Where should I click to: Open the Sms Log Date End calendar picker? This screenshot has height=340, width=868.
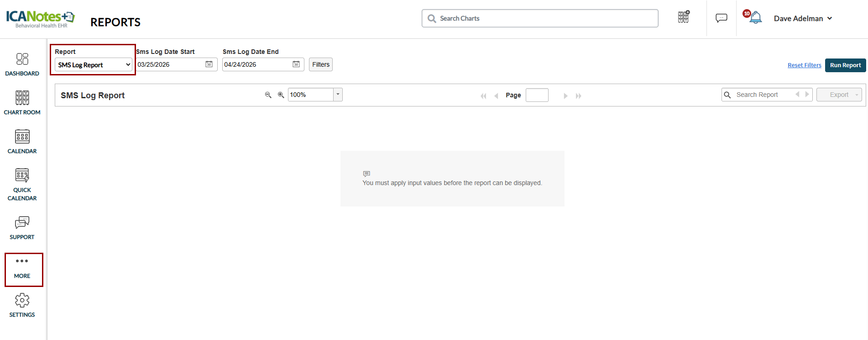tap(296, 64)
